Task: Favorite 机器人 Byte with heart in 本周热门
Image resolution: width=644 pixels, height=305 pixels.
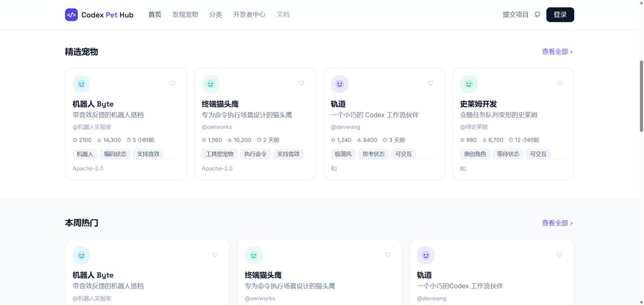Action: coord(215,255)
